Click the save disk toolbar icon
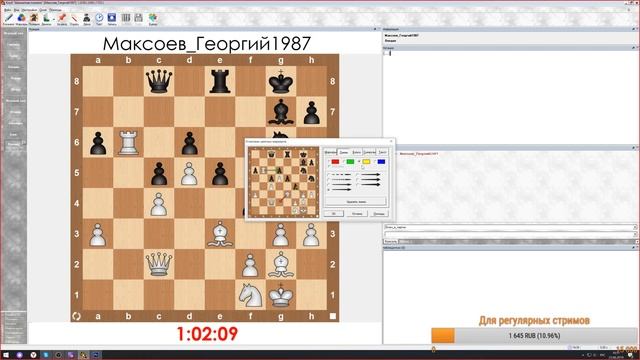Image resolution: width=640 pixels, height=360 pixels. coord(138,17)
